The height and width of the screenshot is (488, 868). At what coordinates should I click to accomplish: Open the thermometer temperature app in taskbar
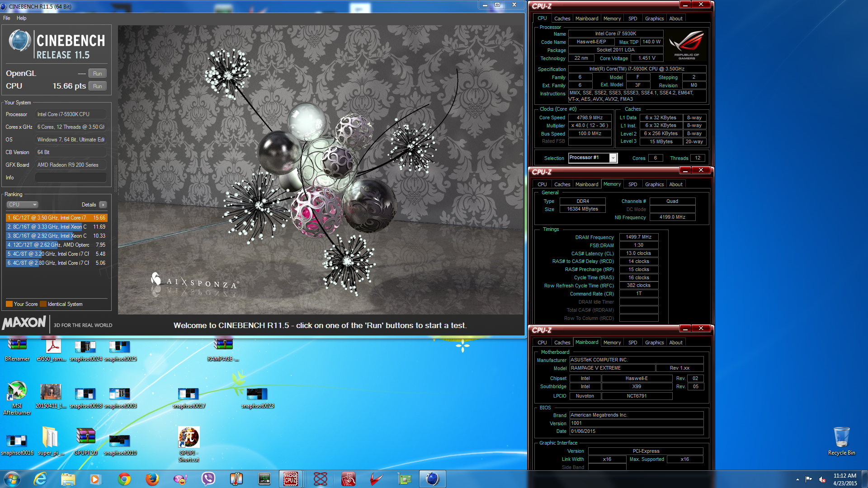236,479
